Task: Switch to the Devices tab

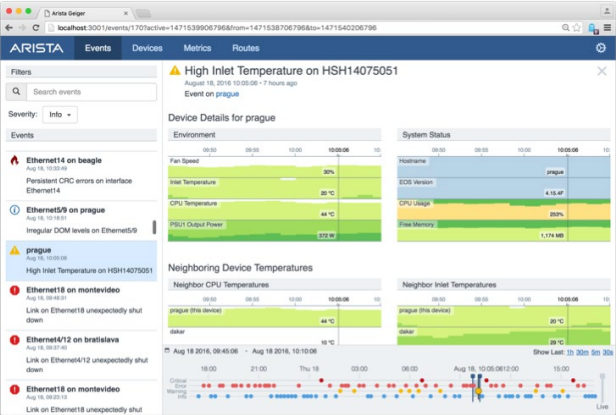Action: point(147,48)
